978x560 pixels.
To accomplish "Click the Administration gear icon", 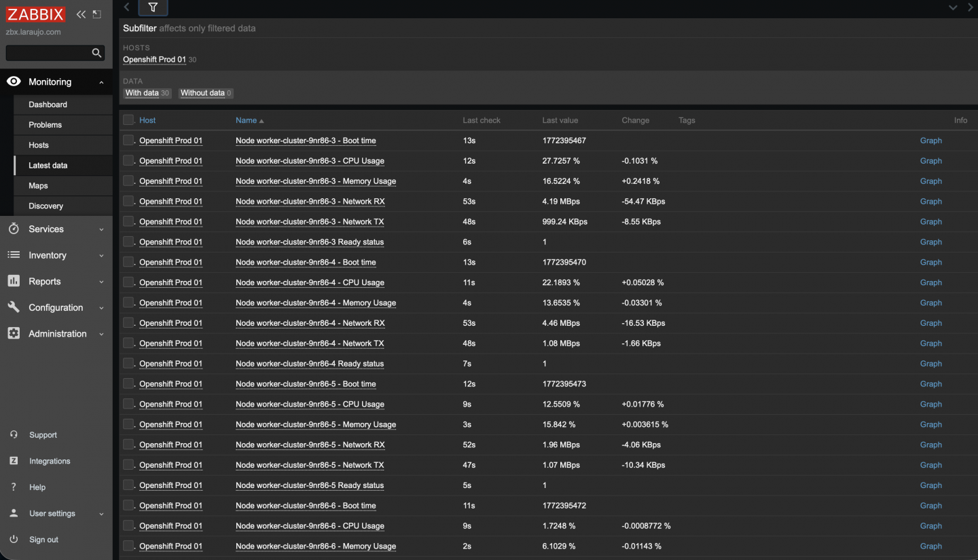I will click(x=14, y=333).
